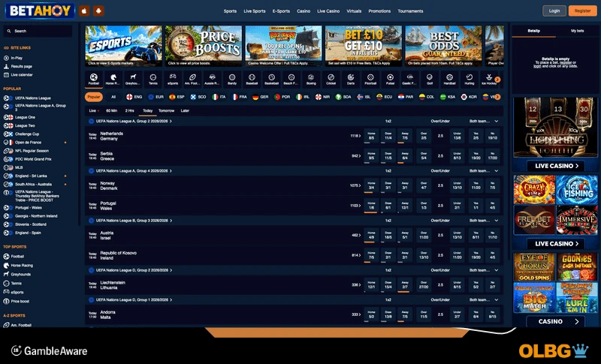
Task: Bet on Netherlands Home 8/5 odds
Action: pos(371,136)
